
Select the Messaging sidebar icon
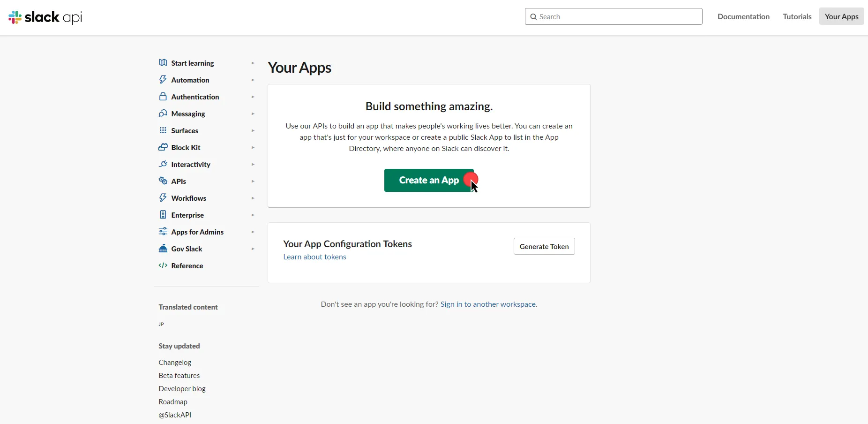(163, 114)
